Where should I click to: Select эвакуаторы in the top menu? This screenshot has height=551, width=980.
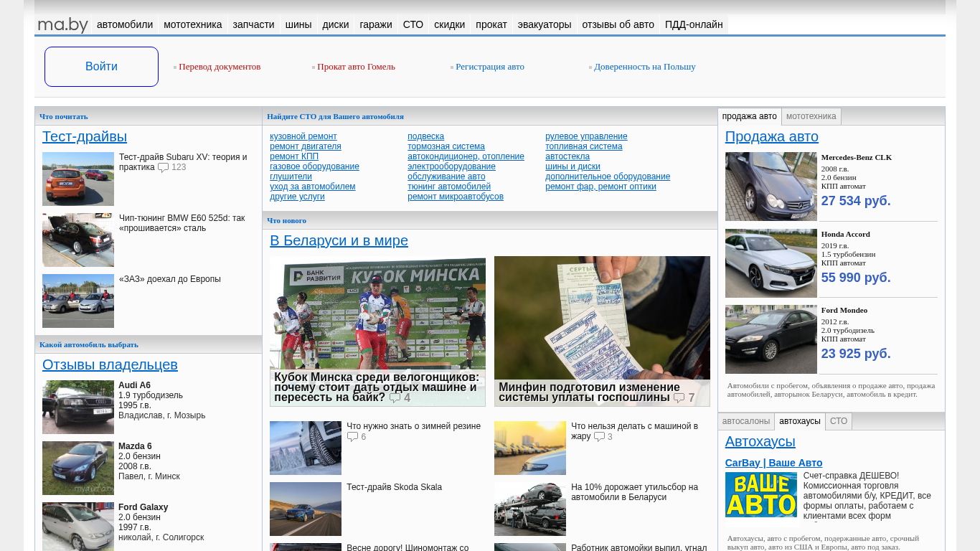click(x=545, y=24)
